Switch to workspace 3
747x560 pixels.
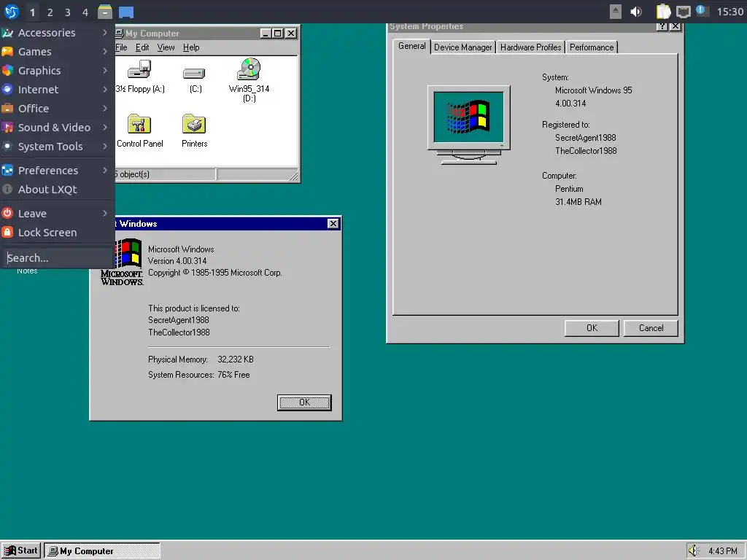tap(68, 12)
